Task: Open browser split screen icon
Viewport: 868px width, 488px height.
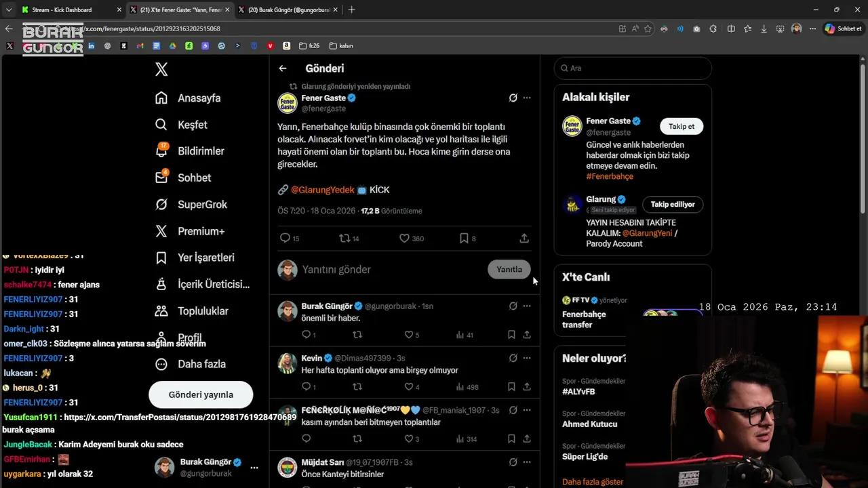Action: [x=731, y=28]
